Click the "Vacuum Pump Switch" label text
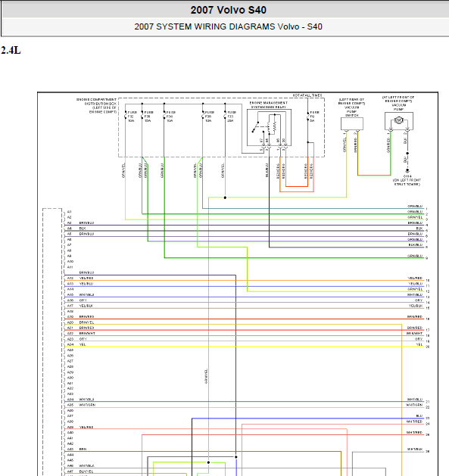Viewport: 449px width, 476px height. click(352, 111)
